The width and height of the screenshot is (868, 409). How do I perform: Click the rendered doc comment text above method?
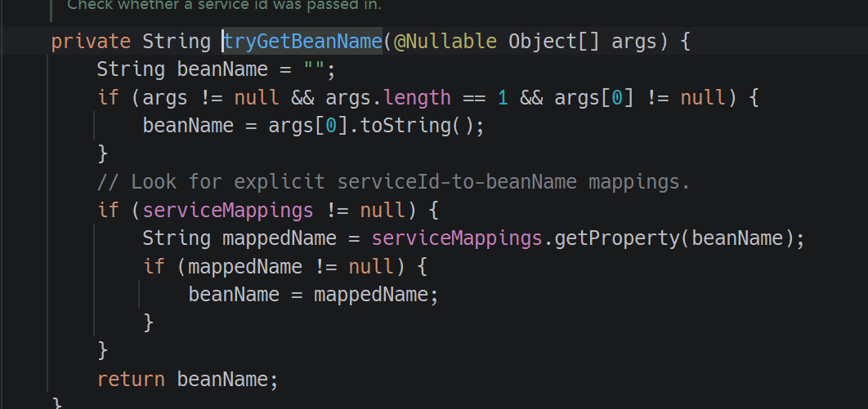pyautogui.click(x=224, y=6)
